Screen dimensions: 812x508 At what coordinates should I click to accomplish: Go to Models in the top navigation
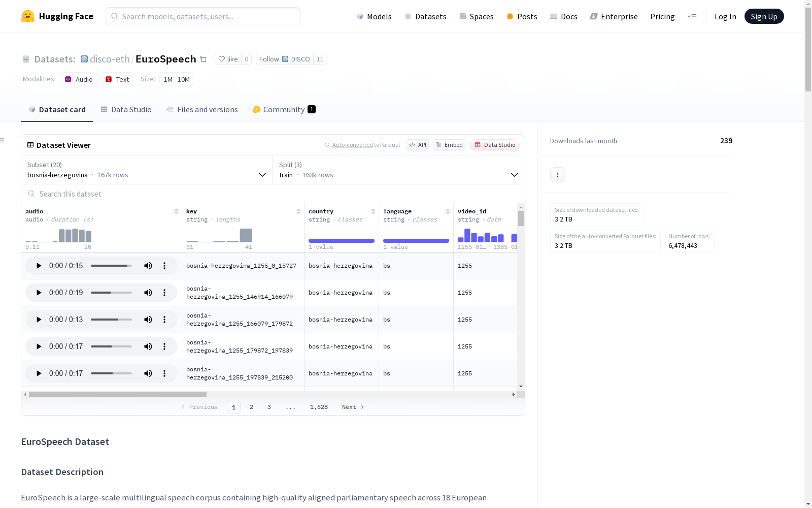pos(374,16)
